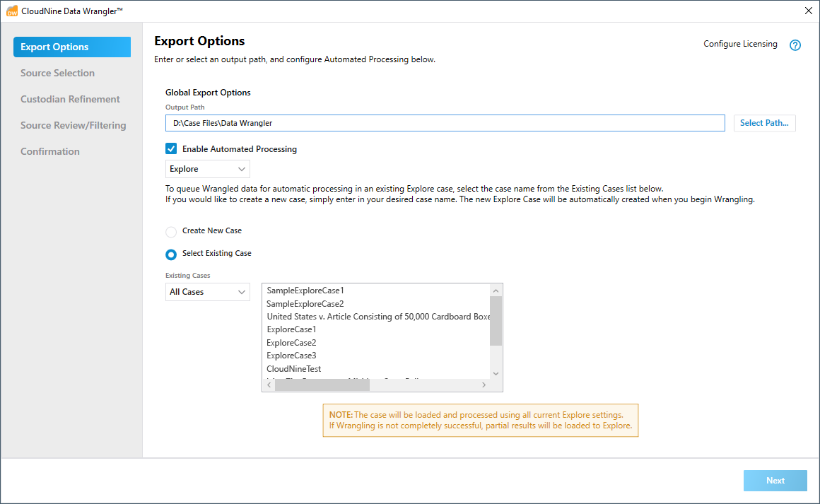Screen dimensions: 820x504
Task: Click the Select Path... button
Action: 764,123
